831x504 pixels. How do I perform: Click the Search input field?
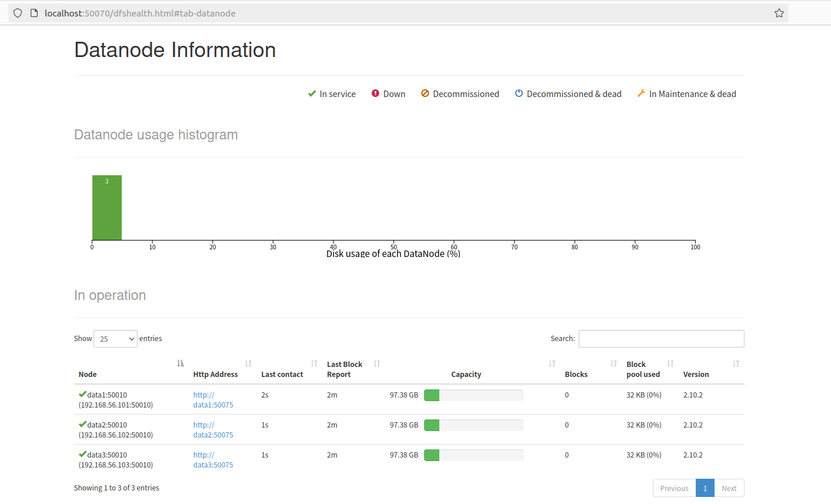tap(661, 339)
